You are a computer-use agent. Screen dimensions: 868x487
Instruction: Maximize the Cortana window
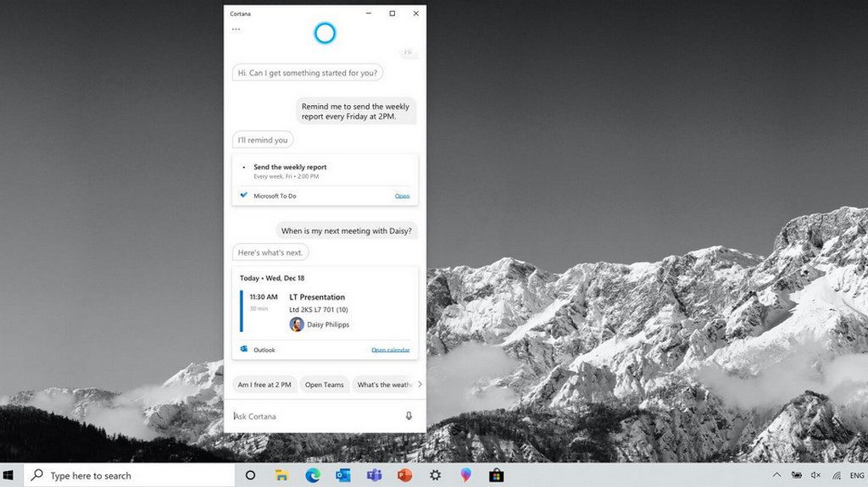click(x=392, y=14)
